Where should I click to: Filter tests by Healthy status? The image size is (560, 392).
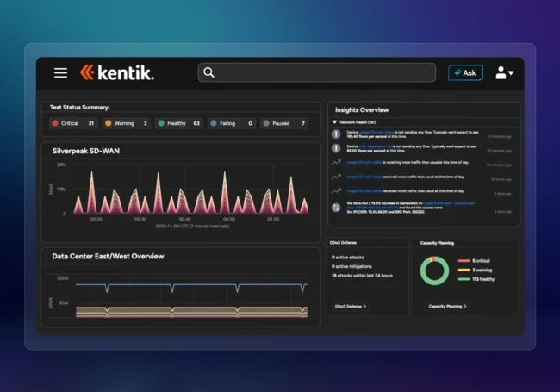(x=179, y=123)
